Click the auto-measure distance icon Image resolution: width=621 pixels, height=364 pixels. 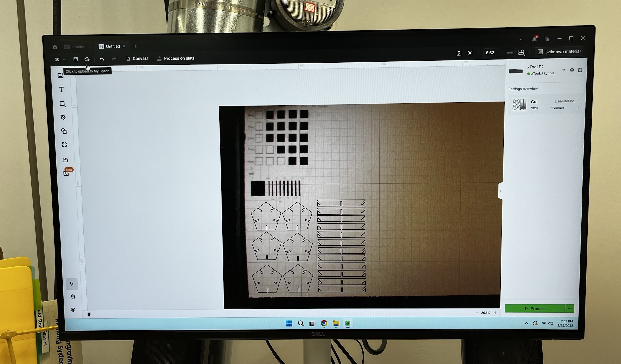click(x=521, y=52)
